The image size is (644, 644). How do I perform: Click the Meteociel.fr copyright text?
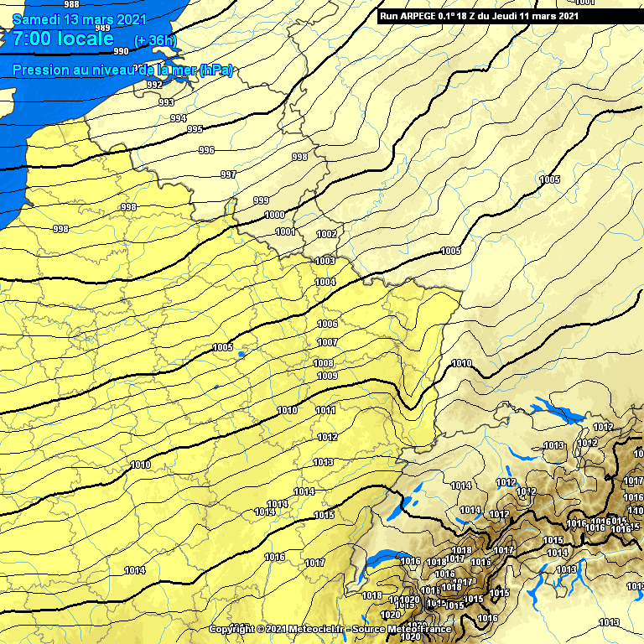[x=330, y=629]
